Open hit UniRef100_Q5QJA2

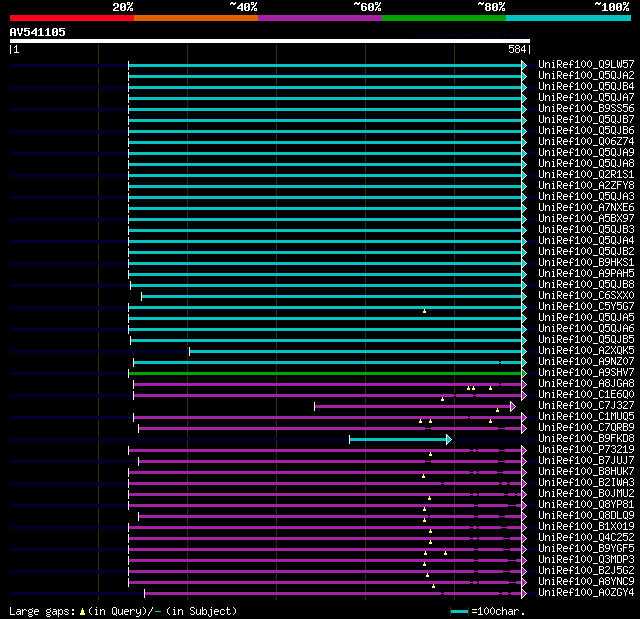click(x=586, y=75)
